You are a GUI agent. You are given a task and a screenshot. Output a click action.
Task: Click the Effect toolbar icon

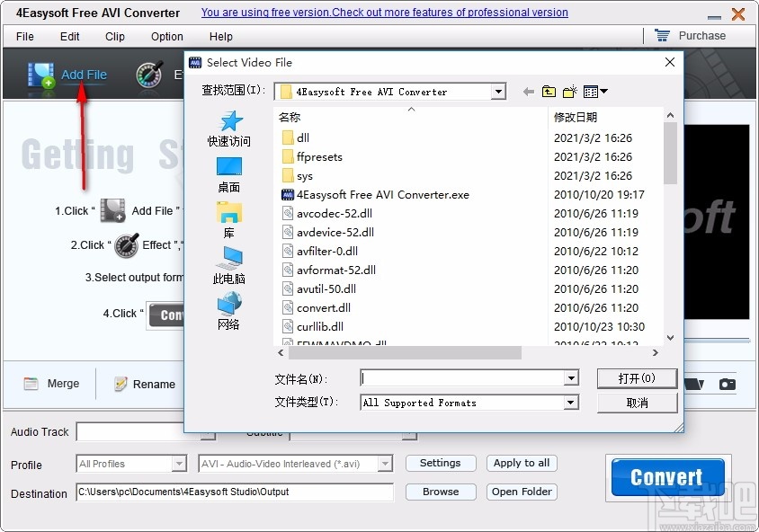pyautogui.click(x=148, y=74)
